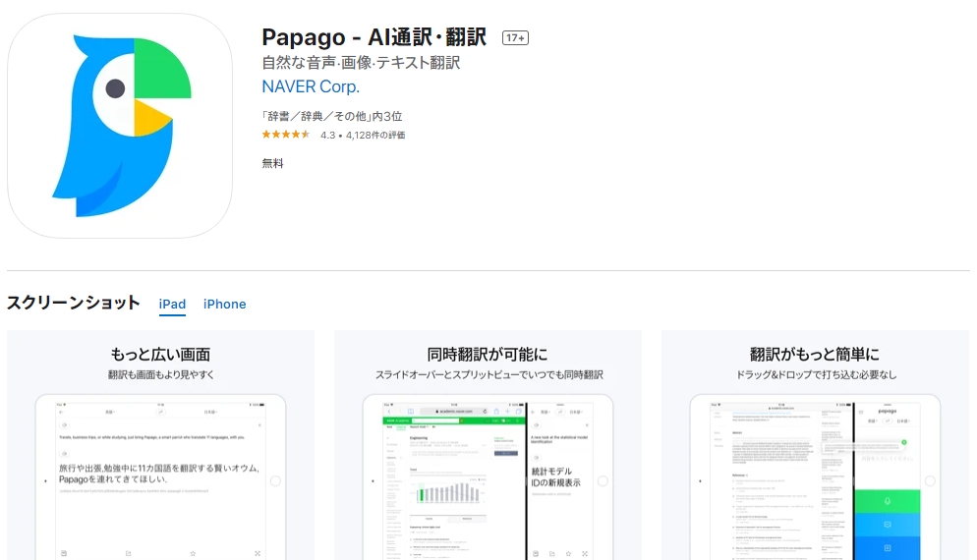Click the スクリーンショット section heading
The image size is (977, 560).
click(x=74, y=303)
